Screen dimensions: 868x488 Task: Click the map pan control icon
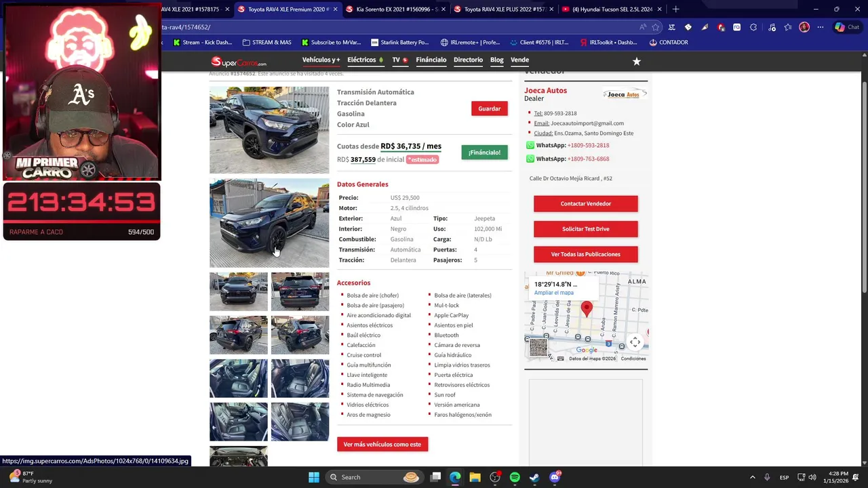(x=635, y=342)
